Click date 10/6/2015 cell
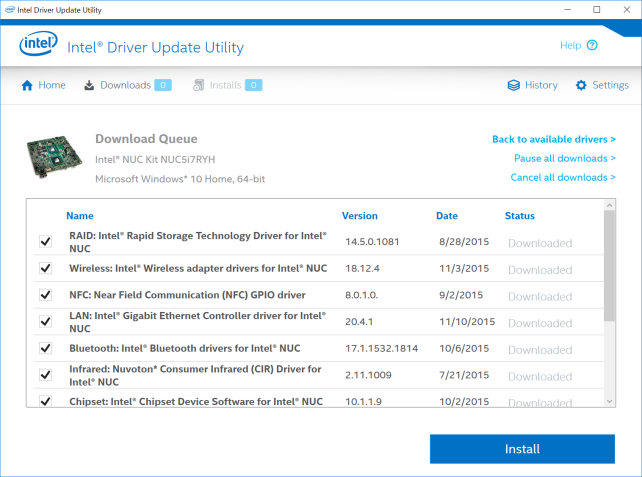Viewport: 642px width, 477px height. coord(464,348)
